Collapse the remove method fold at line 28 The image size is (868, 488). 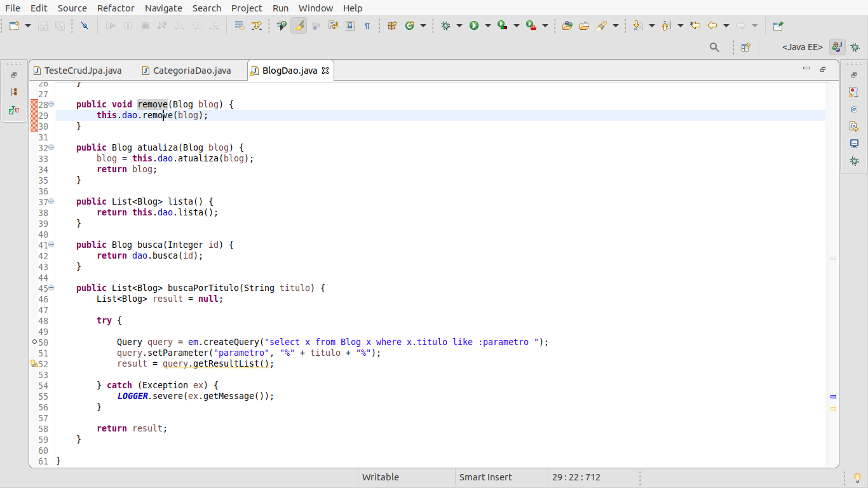pyautogui.click(x=51, y=104)
